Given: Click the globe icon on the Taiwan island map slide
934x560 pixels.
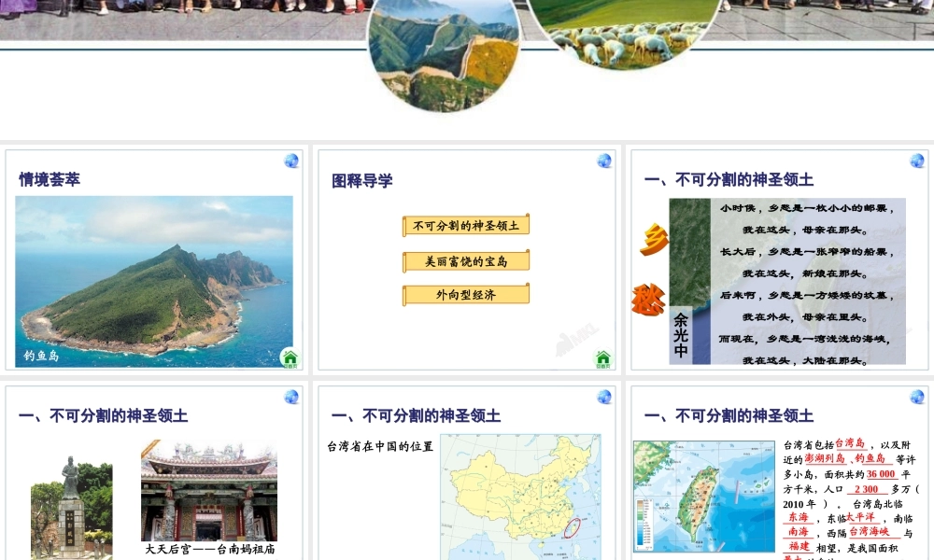Looking at the screenshot, I should [x=917, y=397].
